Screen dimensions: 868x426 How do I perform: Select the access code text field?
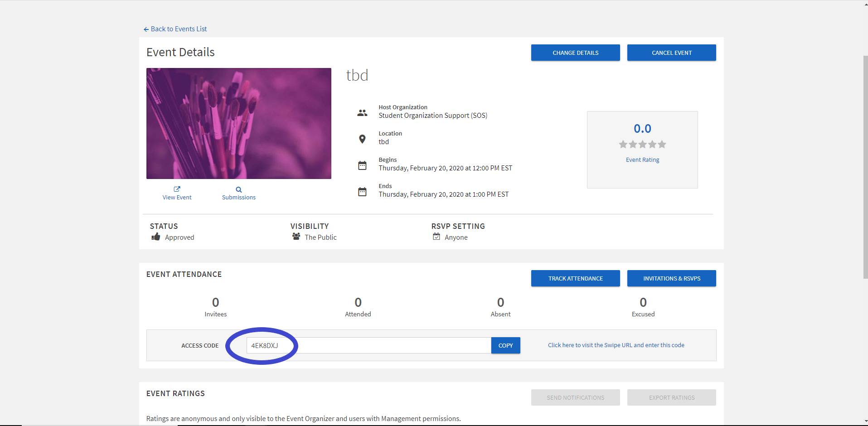(x=368, y=345)
